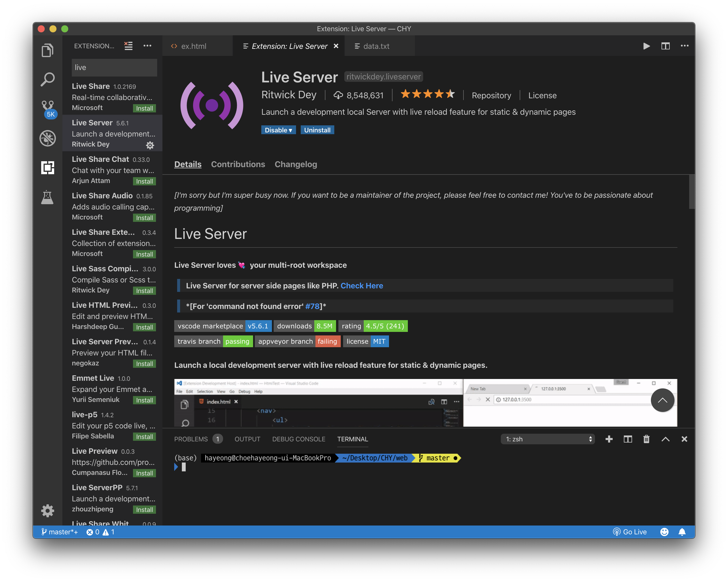The width and height of the screenshot is (728, 582).
Task: Close the terminal panel
Action: point(684,439)
